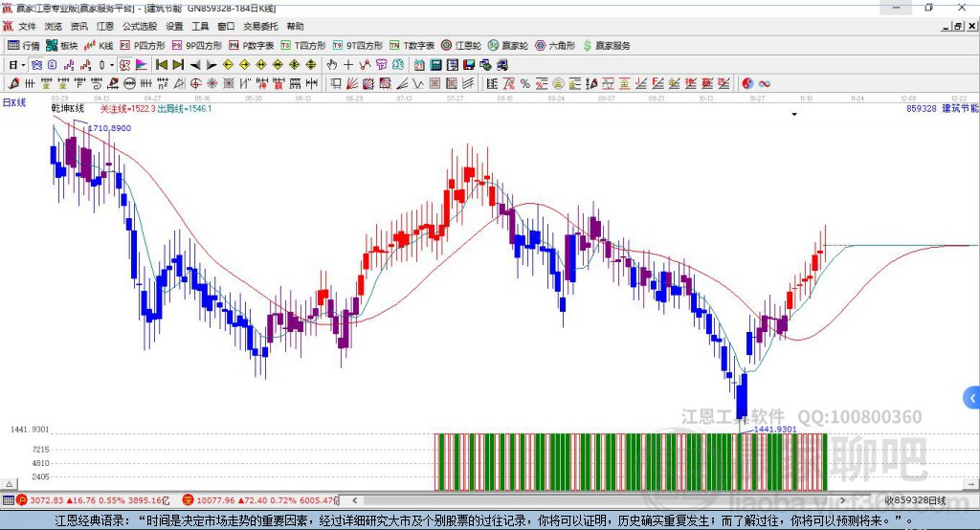Open the T四方形 time square
The width and height of the screenshot is (980, 530).
[303, 46]
